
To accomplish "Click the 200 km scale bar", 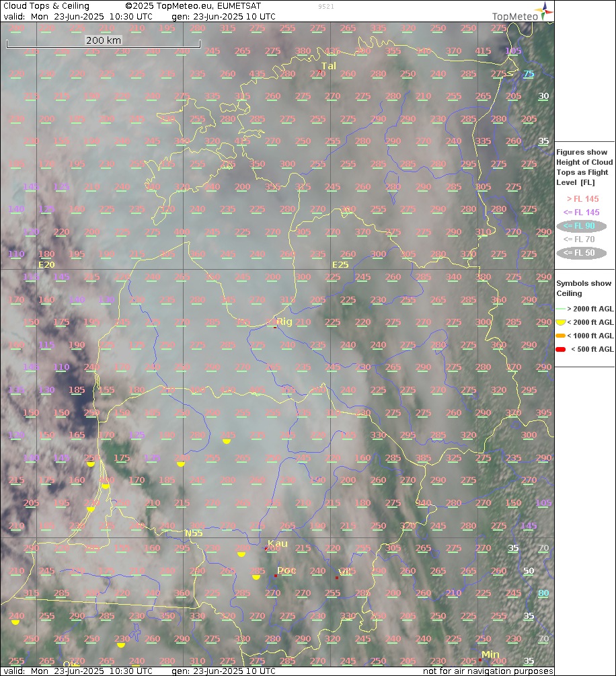I will [104, 42].
